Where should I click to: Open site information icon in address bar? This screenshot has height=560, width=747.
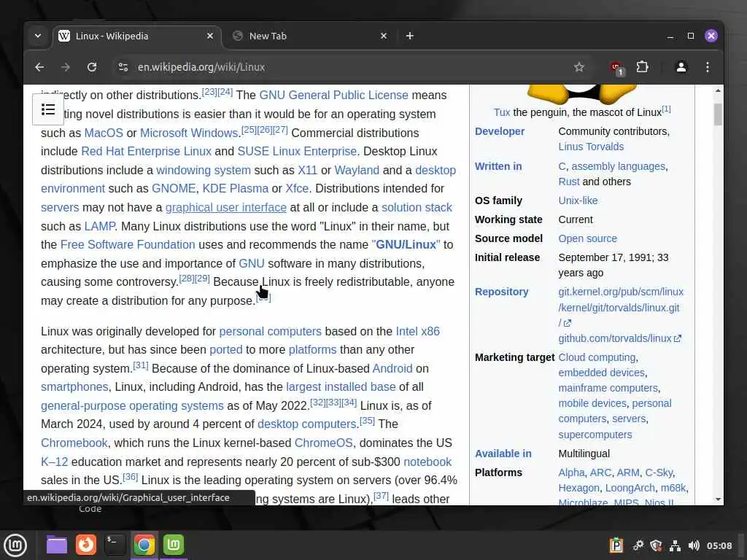point(123,67)
